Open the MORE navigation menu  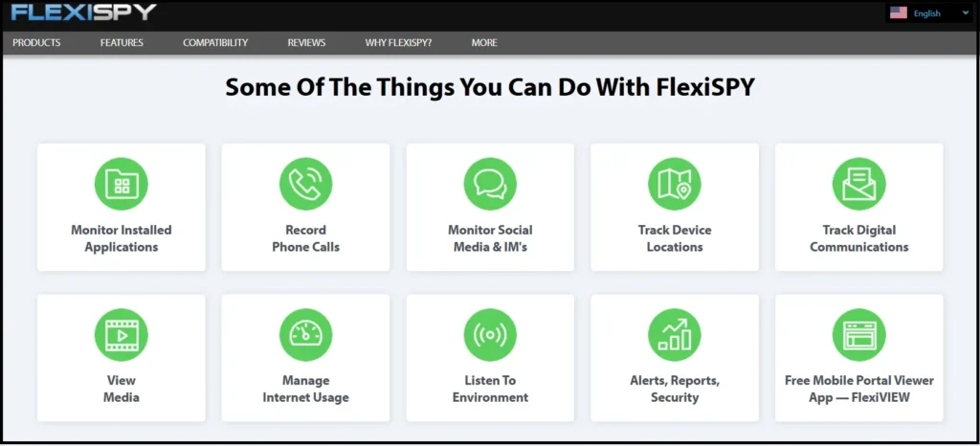coord(484,43)
